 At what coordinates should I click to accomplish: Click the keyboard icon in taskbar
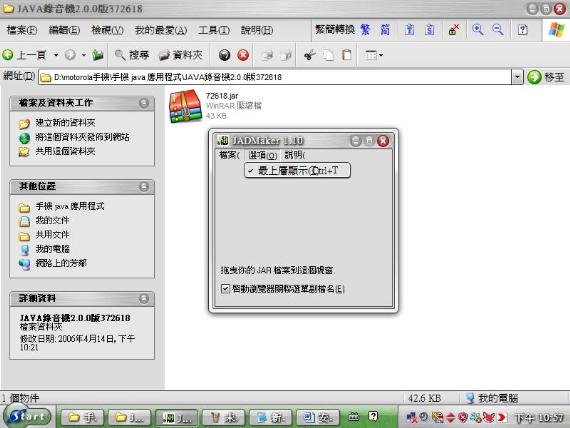(354, 416)
